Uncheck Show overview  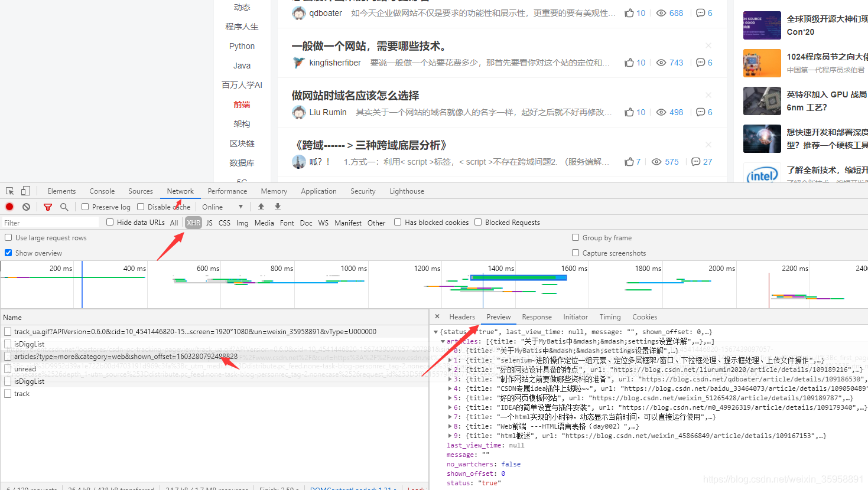tap(8, 253)
